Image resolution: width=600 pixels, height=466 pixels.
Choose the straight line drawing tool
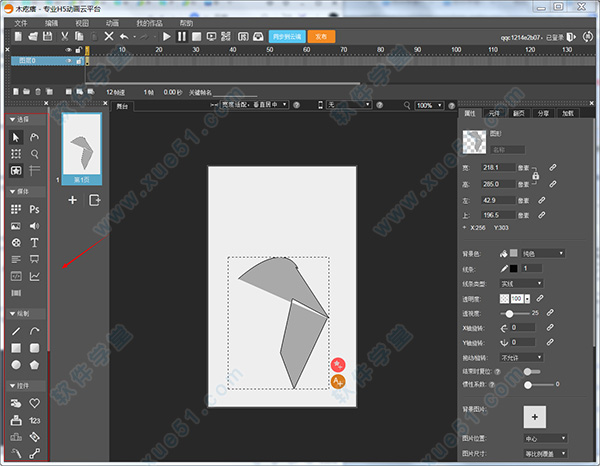[16, 331]
